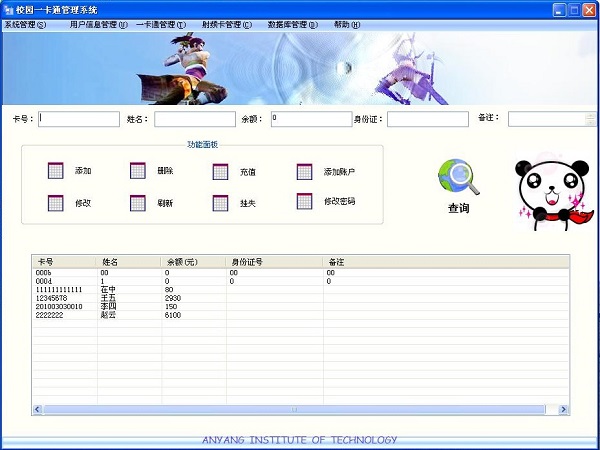The height and width of the screenshot is (450, 600).
Task: Click the balance cell 2930
Action: coord(173,298)
